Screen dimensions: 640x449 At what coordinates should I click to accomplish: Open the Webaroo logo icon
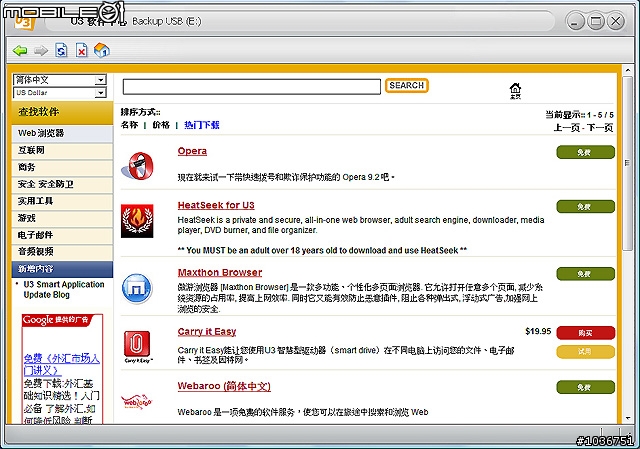pos(136,402)
